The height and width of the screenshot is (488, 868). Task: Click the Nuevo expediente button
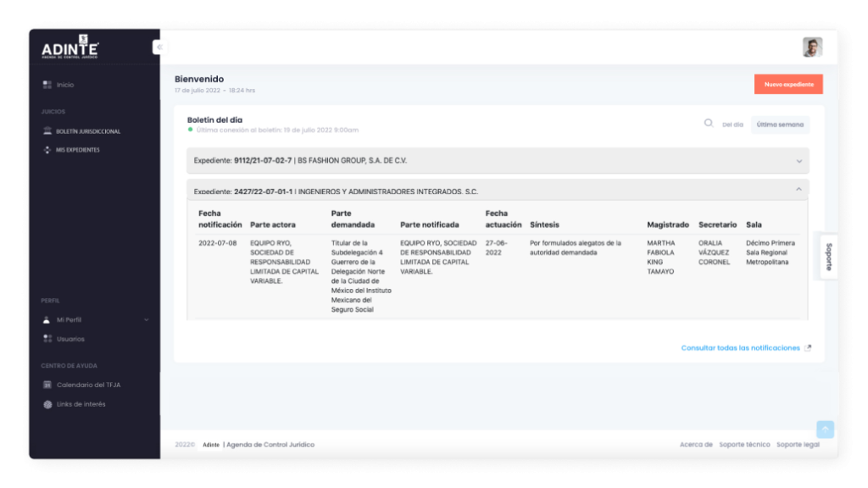click(787, 84)
